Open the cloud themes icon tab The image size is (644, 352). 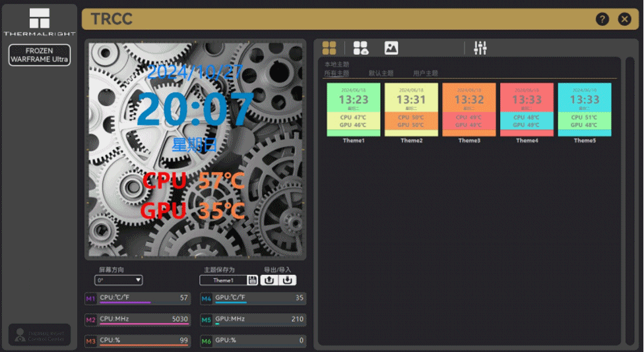click(x=361, y=48)
